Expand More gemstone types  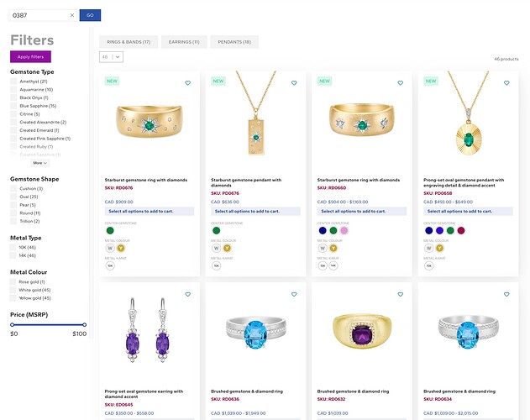coord(39,163)
